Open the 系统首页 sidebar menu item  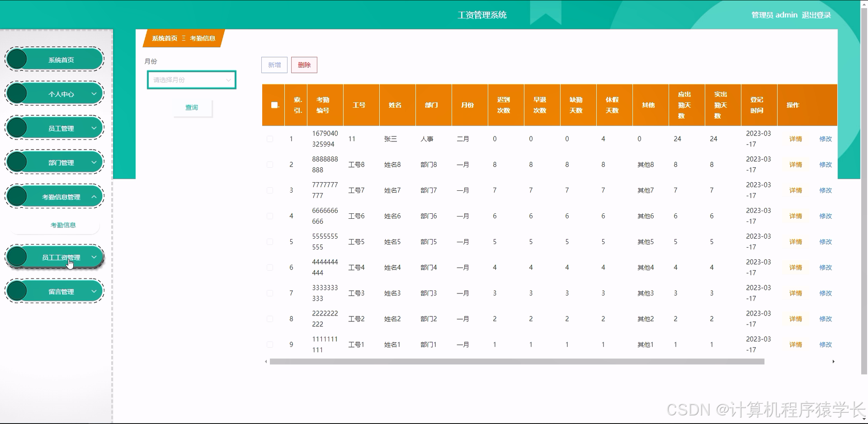(x=54, y=60)
